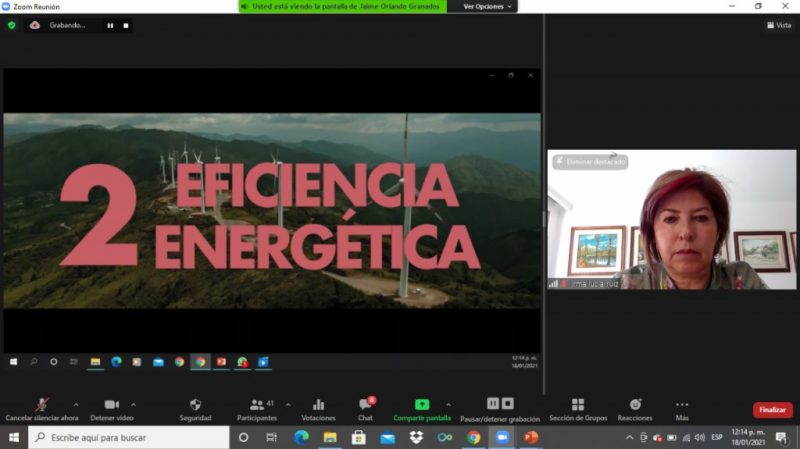Click the green encryption shield icon
Screen dimensions: 800x449
pos(12,25)
